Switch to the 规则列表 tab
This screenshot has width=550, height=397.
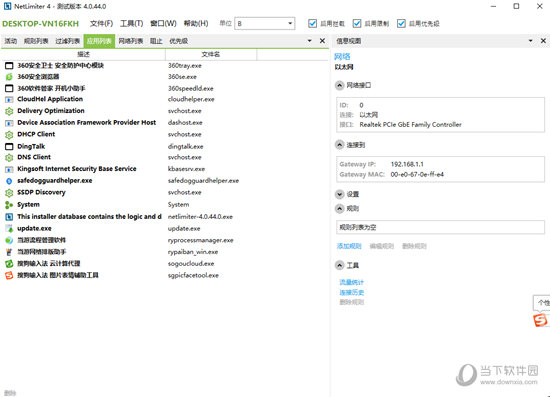pos(36,41)
